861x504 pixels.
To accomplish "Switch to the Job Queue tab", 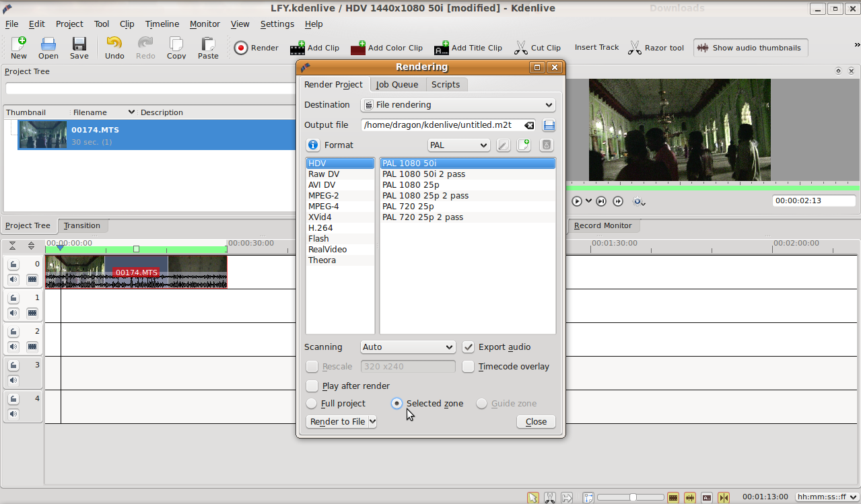I will (x=397, y=84).
